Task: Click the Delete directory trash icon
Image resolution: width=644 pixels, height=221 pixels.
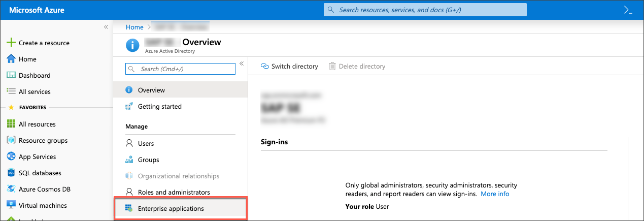Action: 332,66
